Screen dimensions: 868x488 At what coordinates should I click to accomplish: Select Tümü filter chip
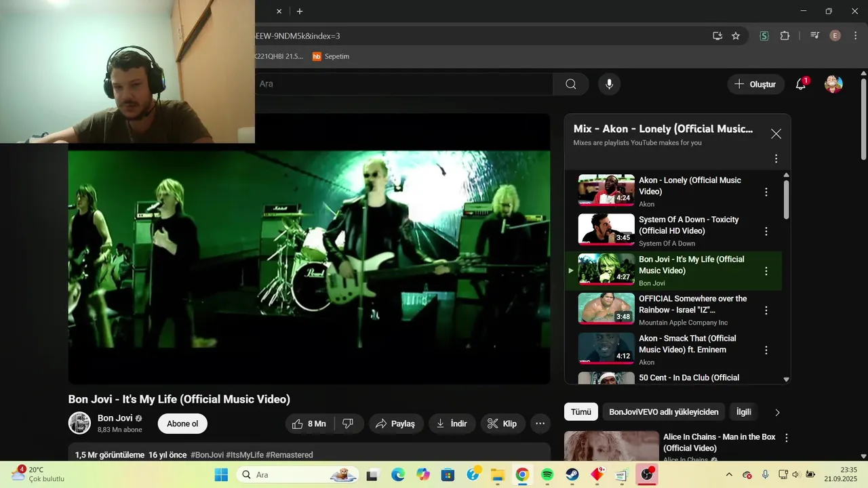pos(581,411)
